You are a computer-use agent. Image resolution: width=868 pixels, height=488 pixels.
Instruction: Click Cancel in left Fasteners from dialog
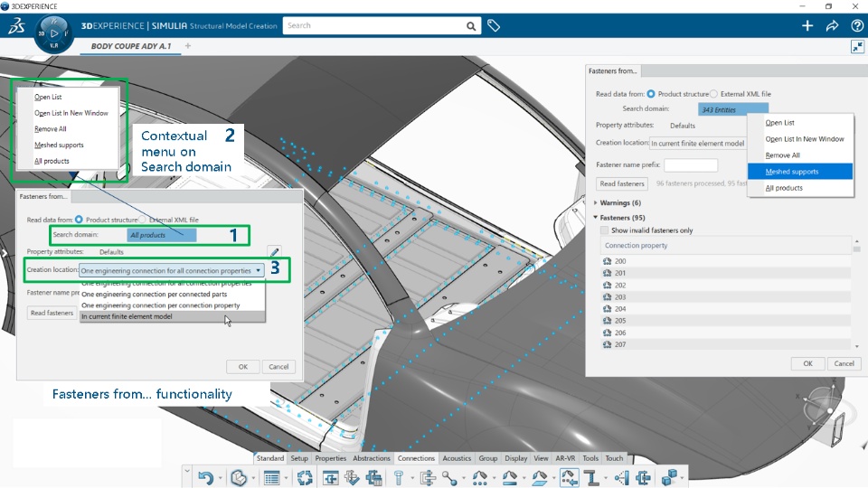278,367
